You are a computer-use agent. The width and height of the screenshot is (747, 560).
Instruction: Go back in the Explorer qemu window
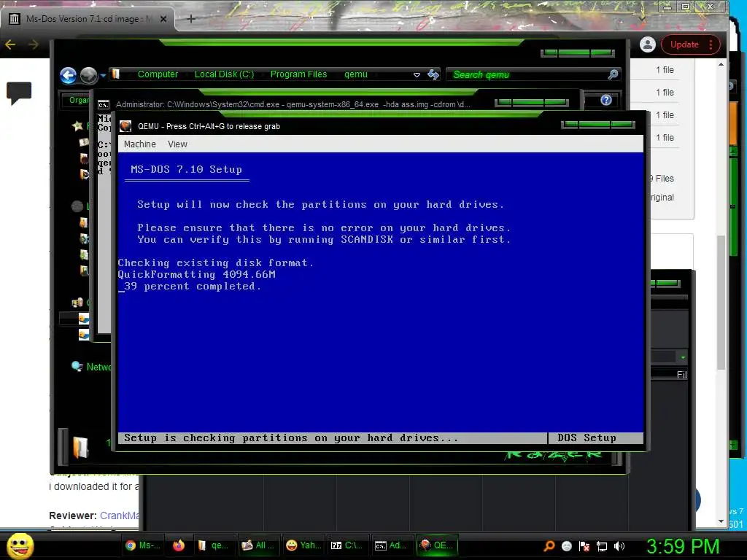(68, 75)
